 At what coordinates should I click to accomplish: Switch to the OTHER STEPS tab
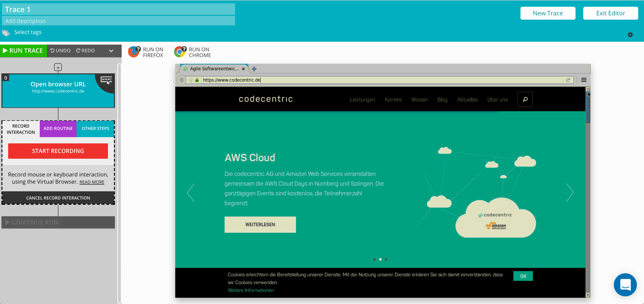coord(95,129)
